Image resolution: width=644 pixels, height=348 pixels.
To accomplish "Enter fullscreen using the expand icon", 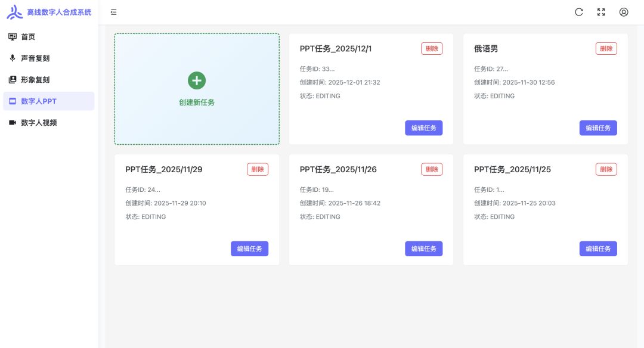I will [x=601, y=11].
